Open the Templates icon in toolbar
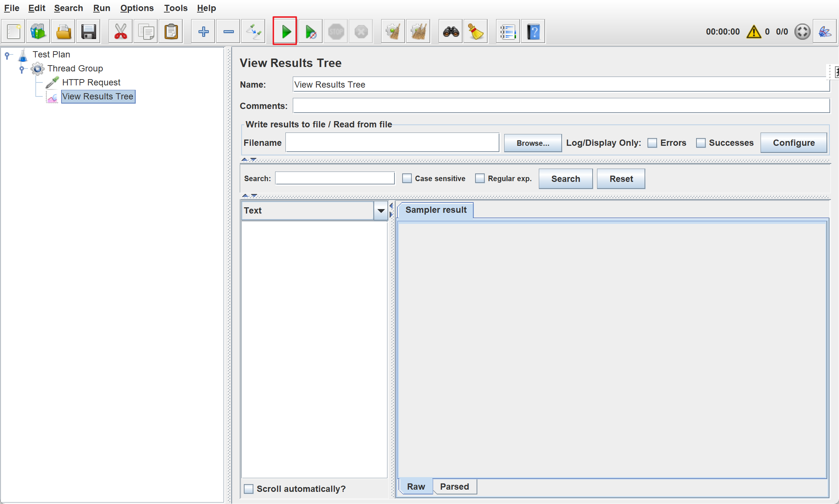839x504 pixels. click(x=38, y=32)
